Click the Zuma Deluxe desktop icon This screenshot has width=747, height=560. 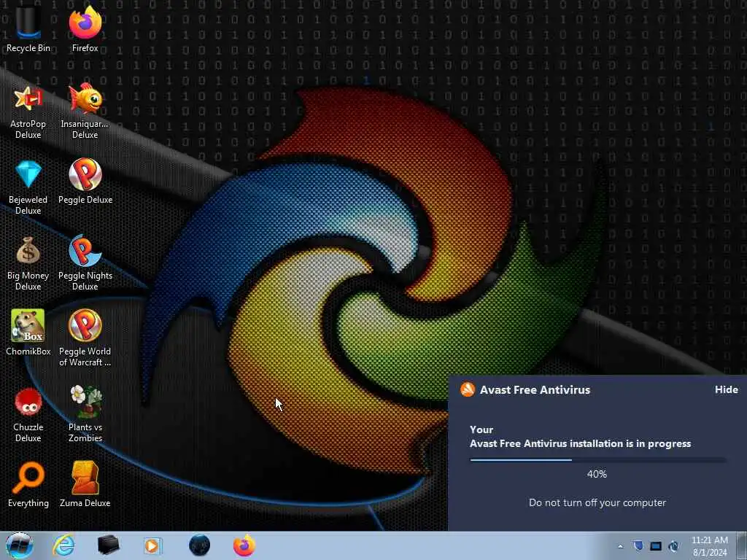coord(85,485)
